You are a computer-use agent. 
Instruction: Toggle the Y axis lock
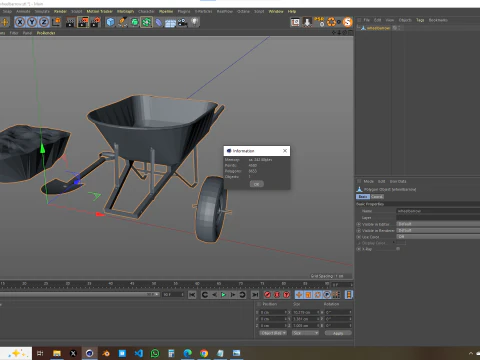tap(32, 22)
